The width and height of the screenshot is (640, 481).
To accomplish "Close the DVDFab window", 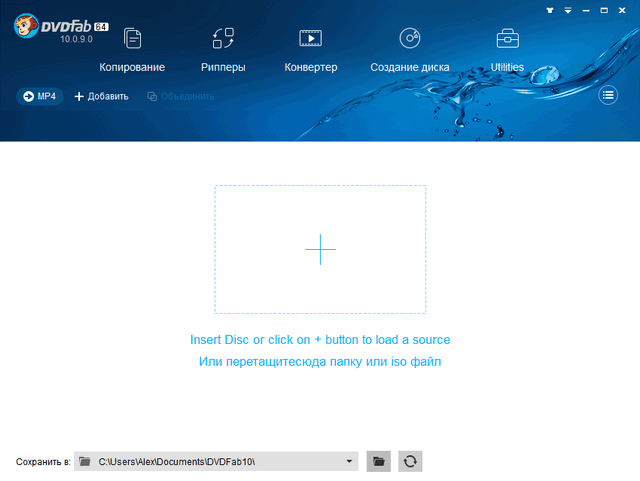I will (x=622, y=11).
